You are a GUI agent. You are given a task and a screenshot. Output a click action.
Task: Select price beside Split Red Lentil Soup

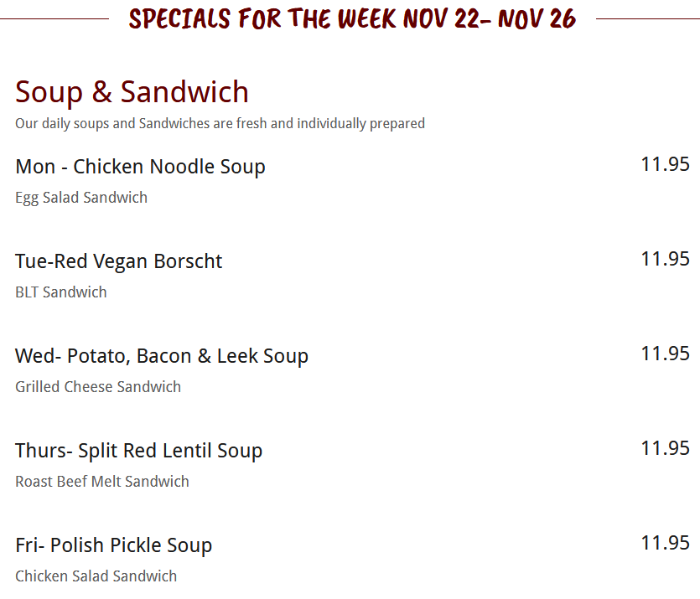[x=665, y=448]
